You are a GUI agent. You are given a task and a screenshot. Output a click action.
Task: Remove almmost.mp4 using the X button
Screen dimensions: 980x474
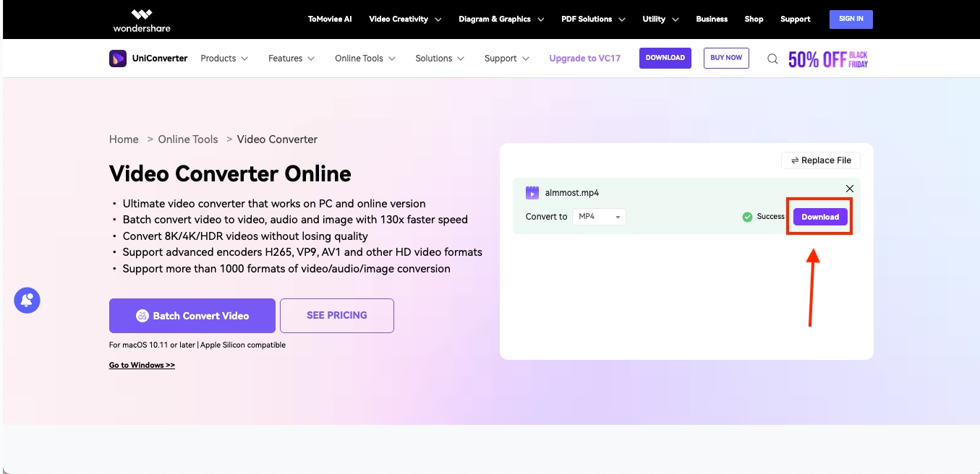(x=849, y=188)
